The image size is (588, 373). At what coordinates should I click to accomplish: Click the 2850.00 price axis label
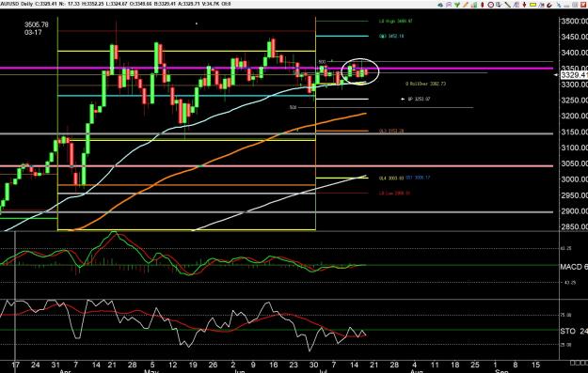(x=575, y=227)
